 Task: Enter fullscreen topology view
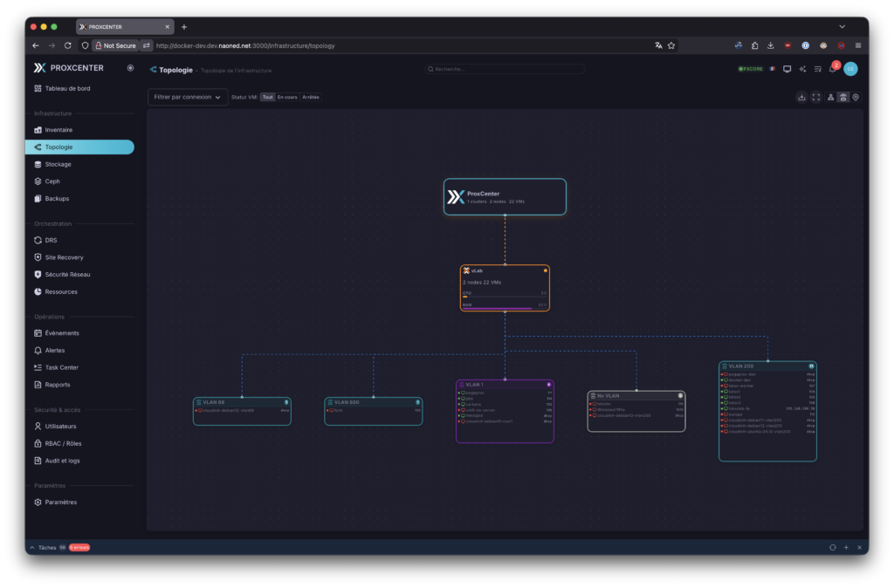click(x=815, y=98)
